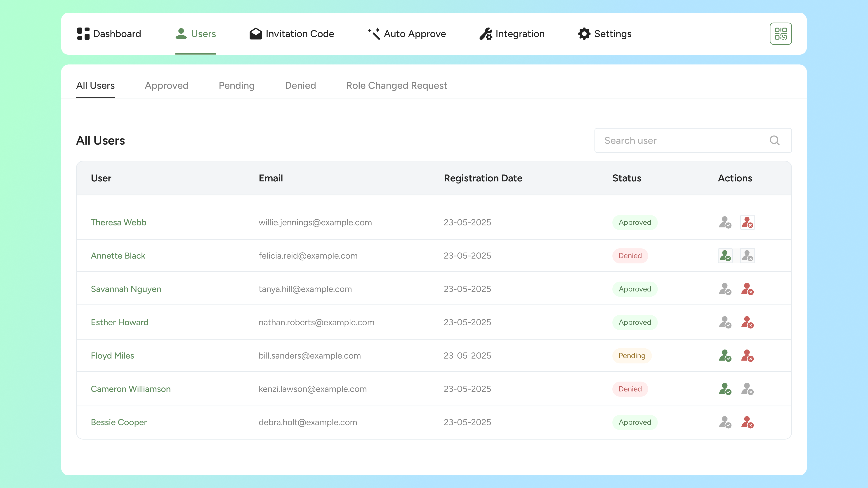Click the Invitation Code envelope icon
Viewport: 868px width, 488px height.
click(x=256, y=34)
